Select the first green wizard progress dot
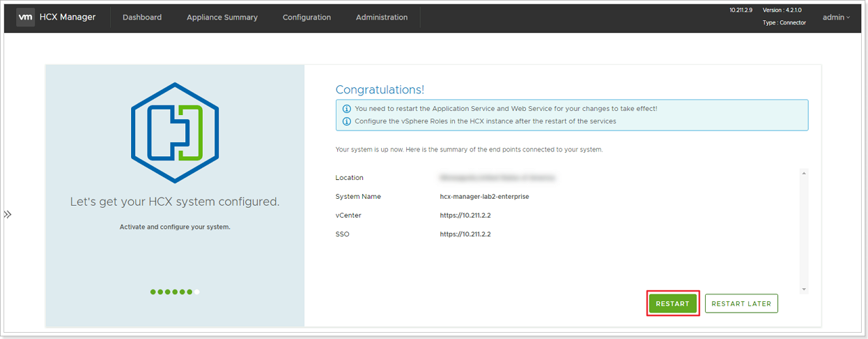 [x=153, y=292]
